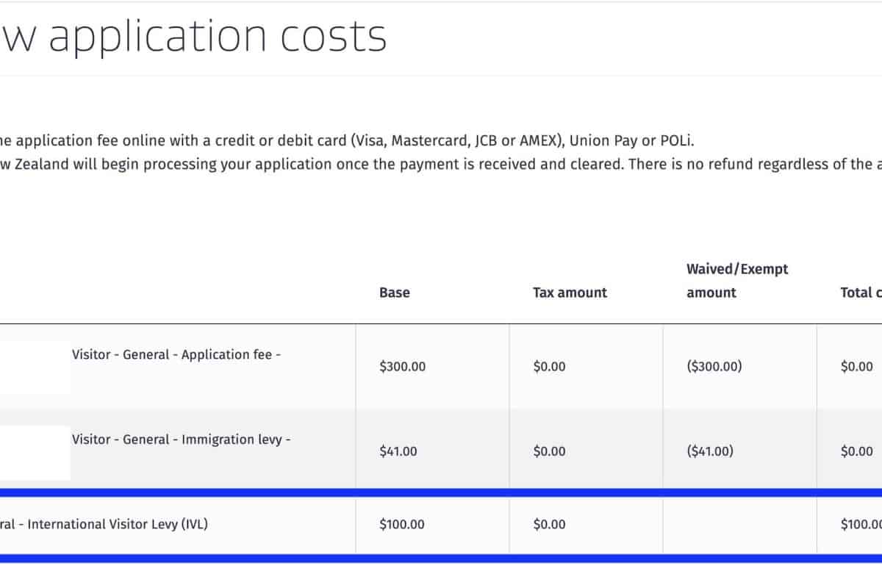Click the $300.00 base amount cell
This screenshot has height=588, width=882.
tap(402, 366)
